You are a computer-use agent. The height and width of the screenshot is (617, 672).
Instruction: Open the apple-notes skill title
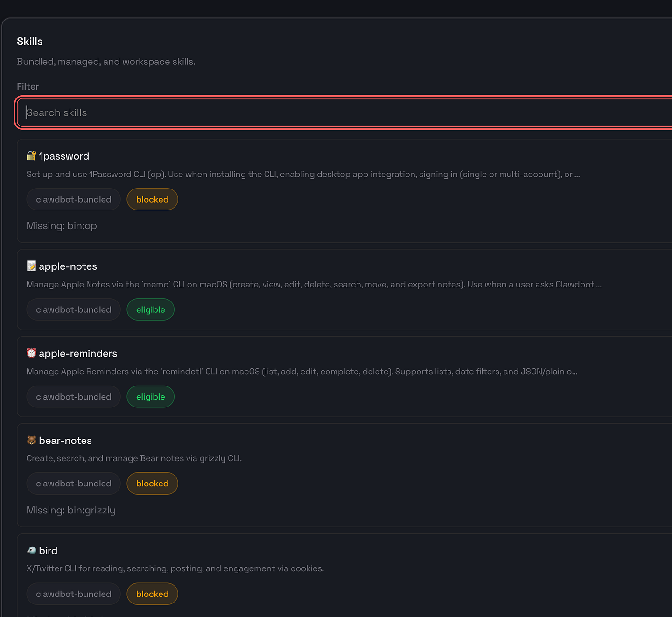point(68,266)
